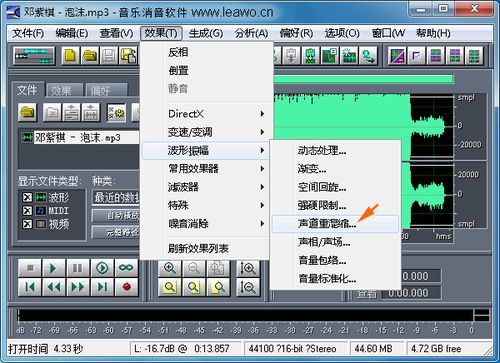Open the 编辑(E) menu

(x=72, y=33)
